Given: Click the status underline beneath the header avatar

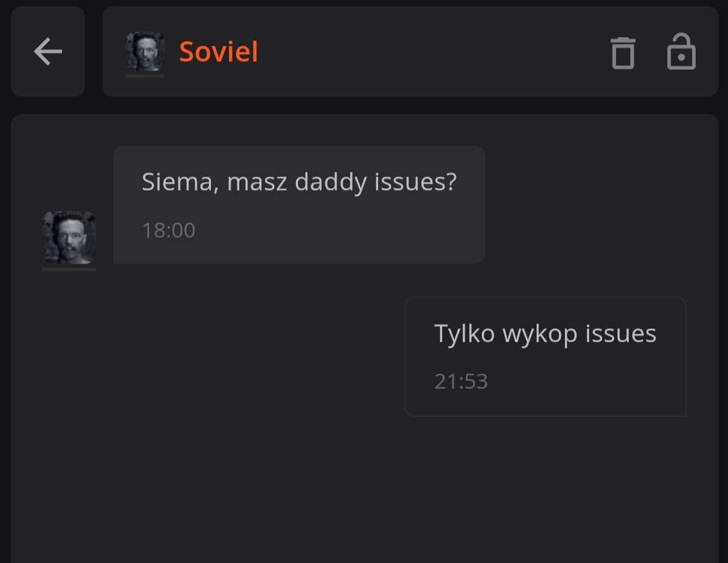Looking at the screenshot, I should pos(145,76).
